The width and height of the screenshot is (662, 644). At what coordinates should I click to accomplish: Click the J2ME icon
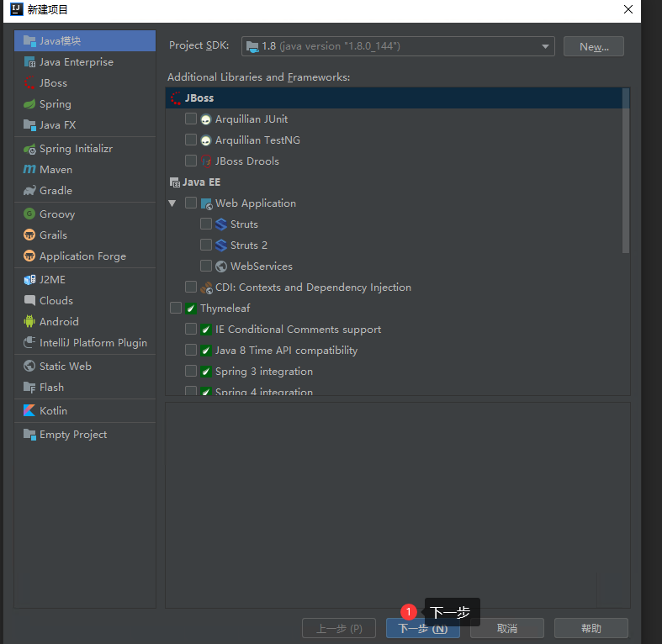tap(29, 280)
